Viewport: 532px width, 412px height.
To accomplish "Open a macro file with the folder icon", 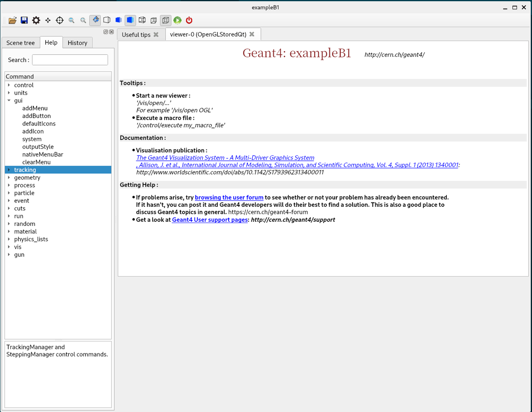I will pyautogui.click(x=12, y=20).
